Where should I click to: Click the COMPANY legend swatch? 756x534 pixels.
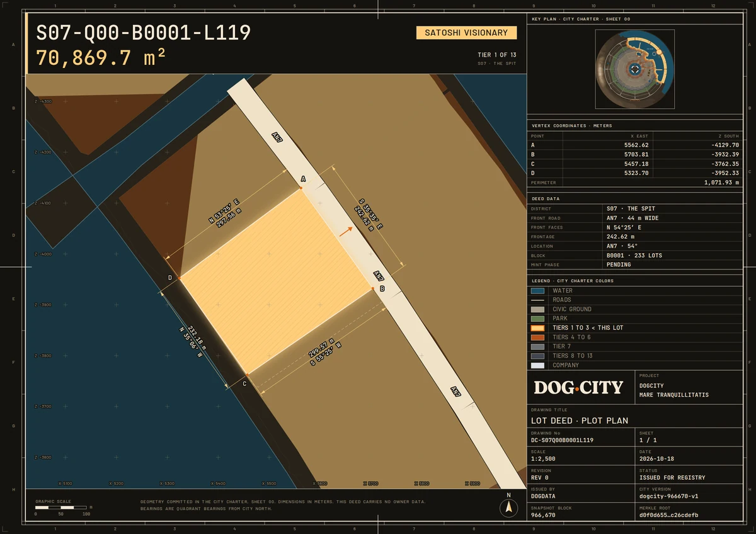coord(537,365)
